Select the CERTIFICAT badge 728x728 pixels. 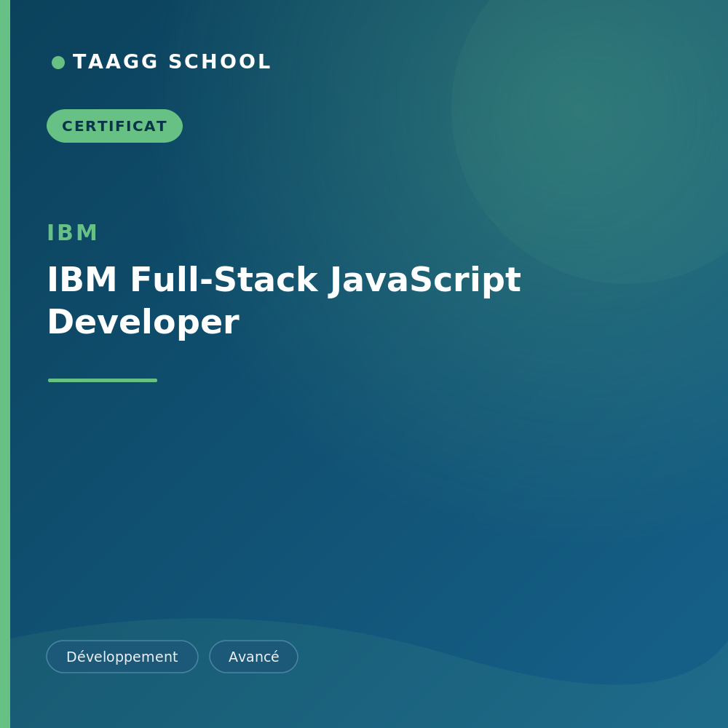click(x=115, y=126)
